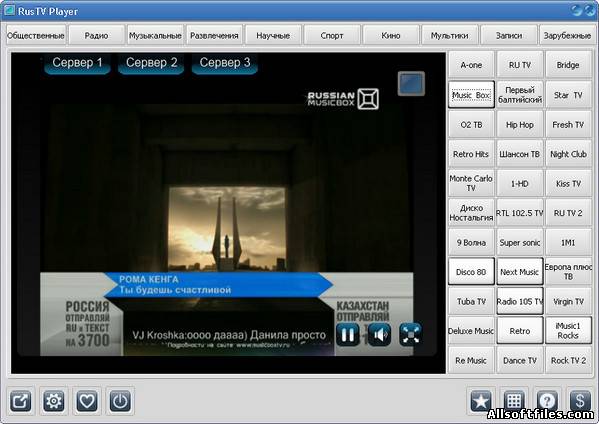This screenshot has width=599, height=424.
Task: Open the external window arrow icon
Action: click(x=20, y=401)
